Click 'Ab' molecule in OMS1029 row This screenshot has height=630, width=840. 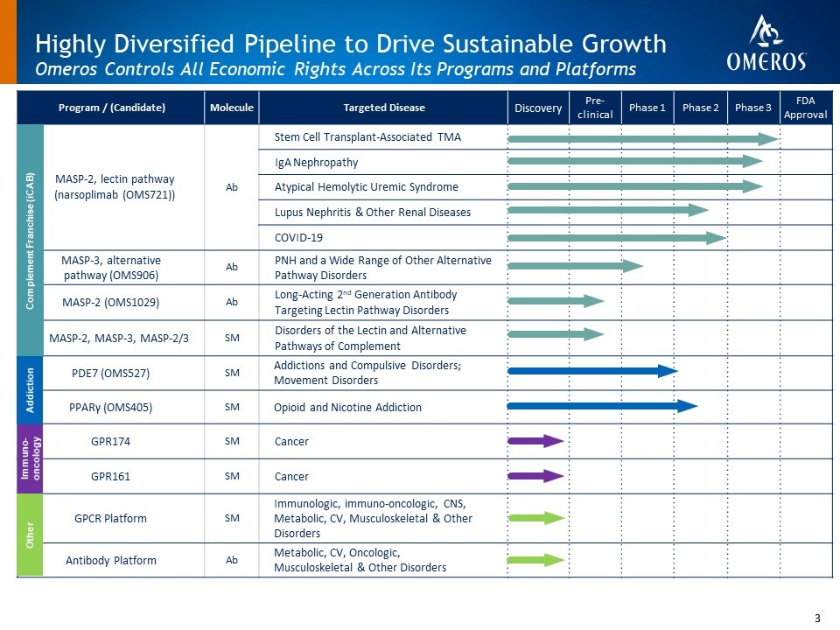click(231, 302)
